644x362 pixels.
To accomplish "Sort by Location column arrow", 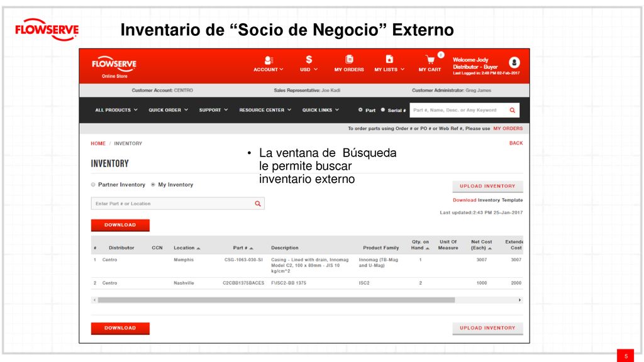I will coord(198,248).
